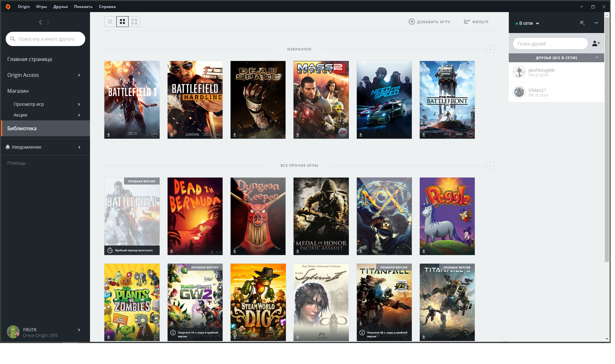The image size is (615, 364).
Task: Open Battlefield 1 game tile
Action: (x=132, y=100)
